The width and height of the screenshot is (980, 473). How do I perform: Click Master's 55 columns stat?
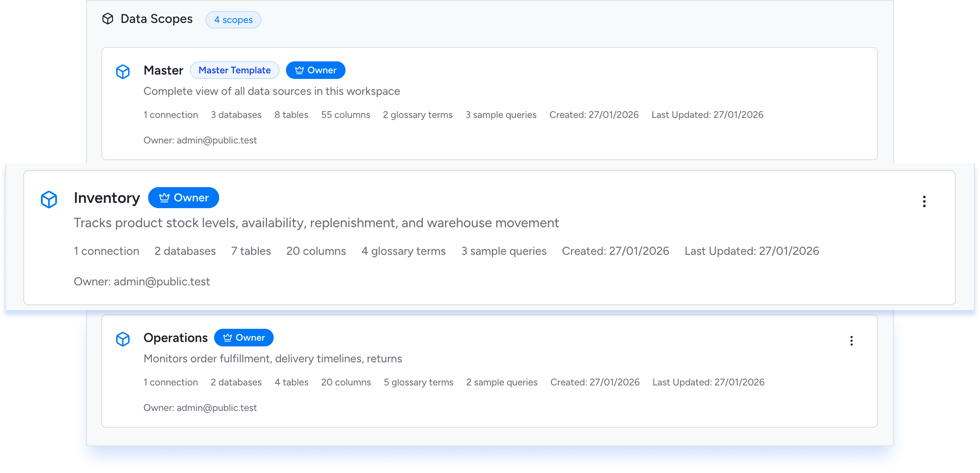345,115
